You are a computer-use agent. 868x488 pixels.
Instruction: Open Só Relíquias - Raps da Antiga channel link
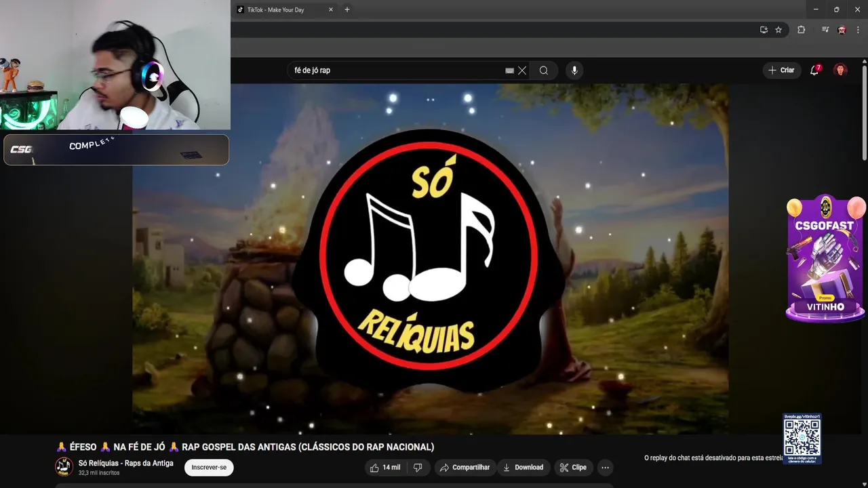click(126, 464)
